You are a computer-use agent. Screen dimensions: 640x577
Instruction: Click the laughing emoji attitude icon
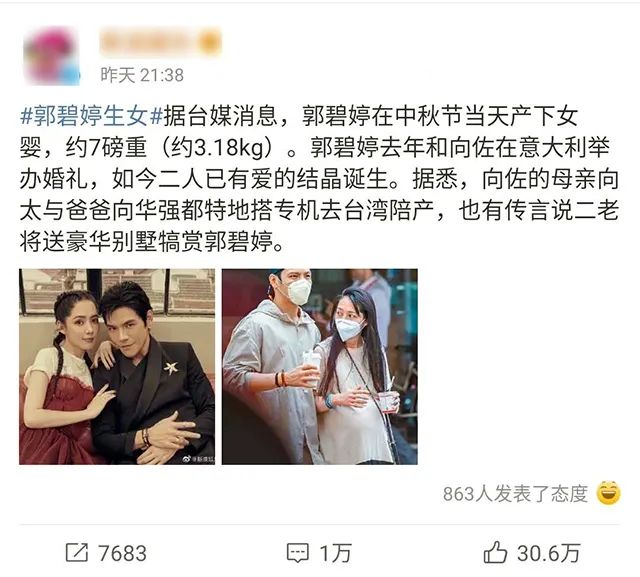point(609,493)
